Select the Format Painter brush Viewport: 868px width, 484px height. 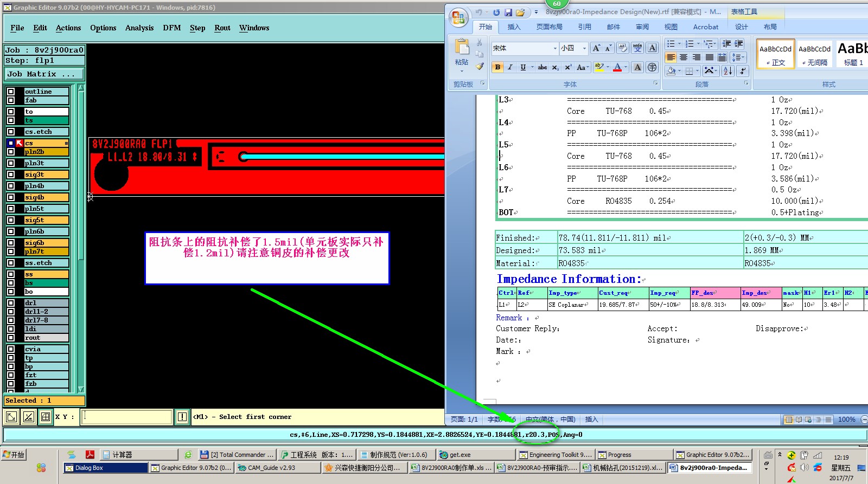tap(480, 66)
